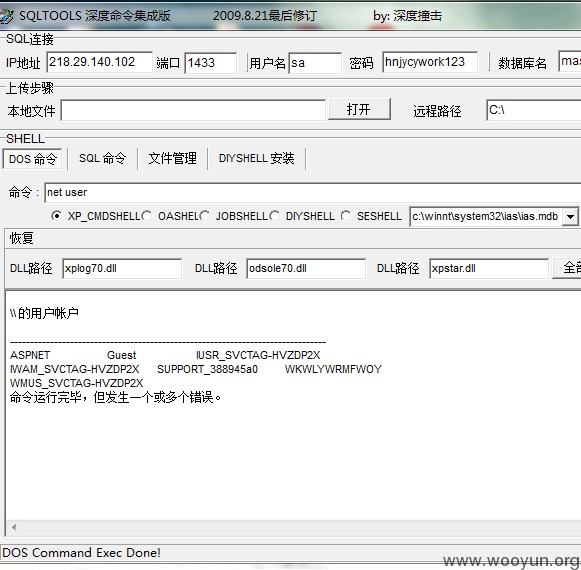Pick the DIYSHELL radio option
This screenshot has width=581, height=570.
point(275,216)
